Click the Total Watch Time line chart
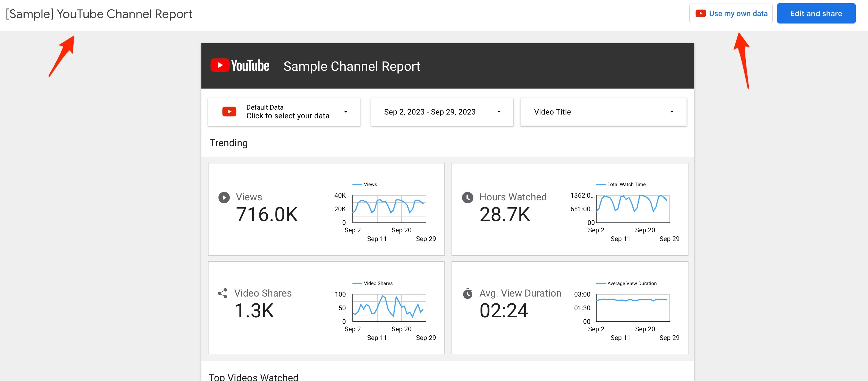 pyautogui.click(x=632, y=209)
